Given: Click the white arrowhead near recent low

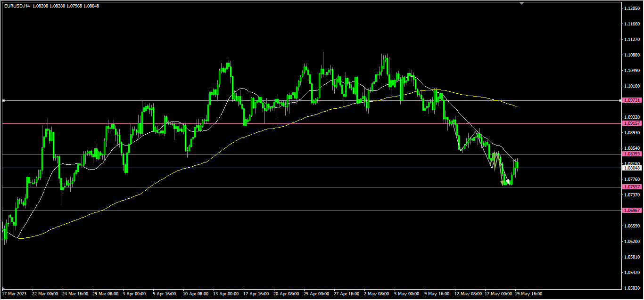Looking at the screenshot, I should pyautogui.click(x=507, y=181).
